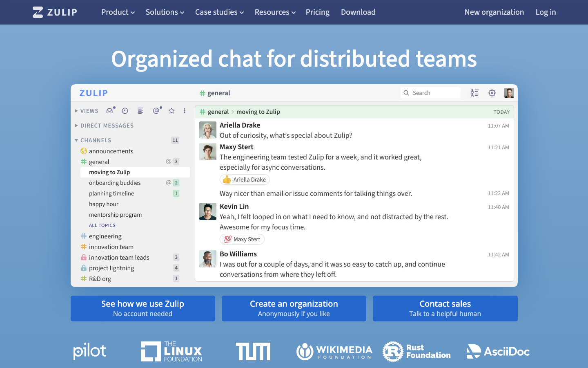Click the Contact sales button
Viewport: 588px width, 368px height.
click(x=445, y=308)
